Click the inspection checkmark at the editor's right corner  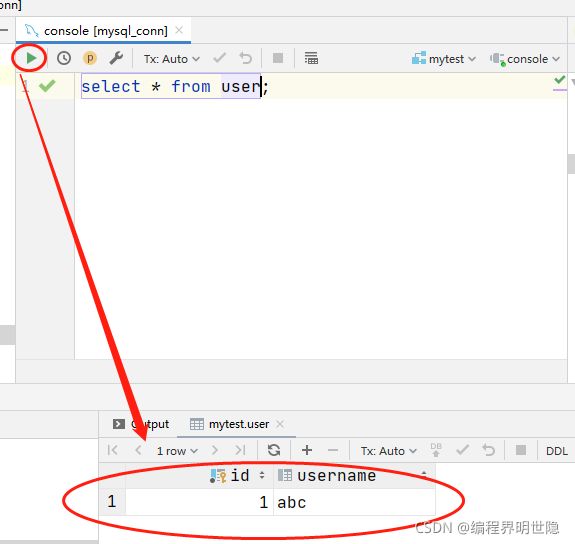(x=560, y=80)
